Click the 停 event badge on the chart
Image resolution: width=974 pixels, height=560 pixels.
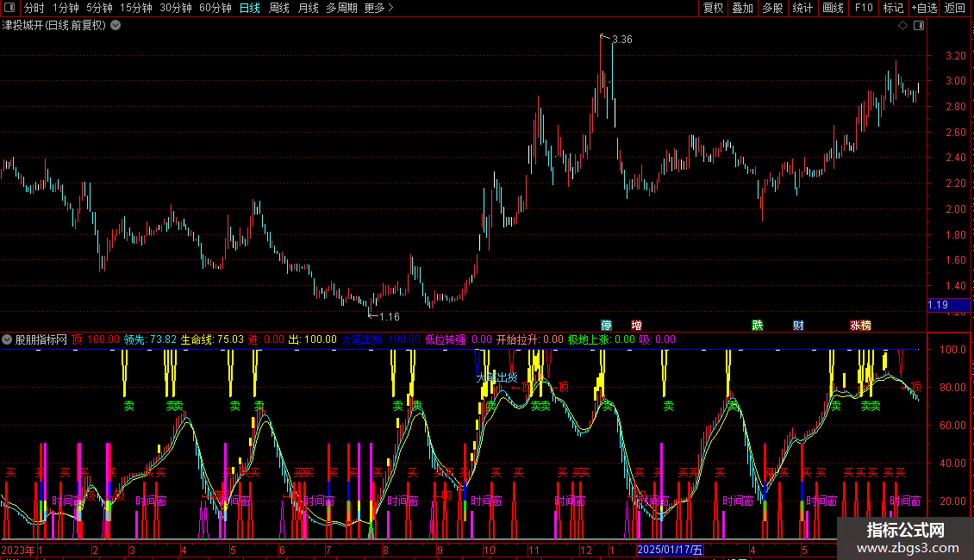tap(606, 326)
